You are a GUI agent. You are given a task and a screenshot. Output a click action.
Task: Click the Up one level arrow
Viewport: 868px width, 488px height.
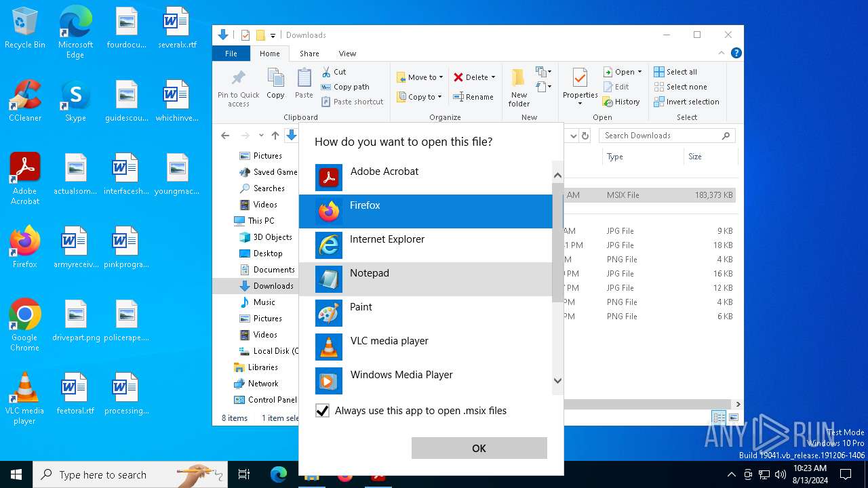click(275, 136)
